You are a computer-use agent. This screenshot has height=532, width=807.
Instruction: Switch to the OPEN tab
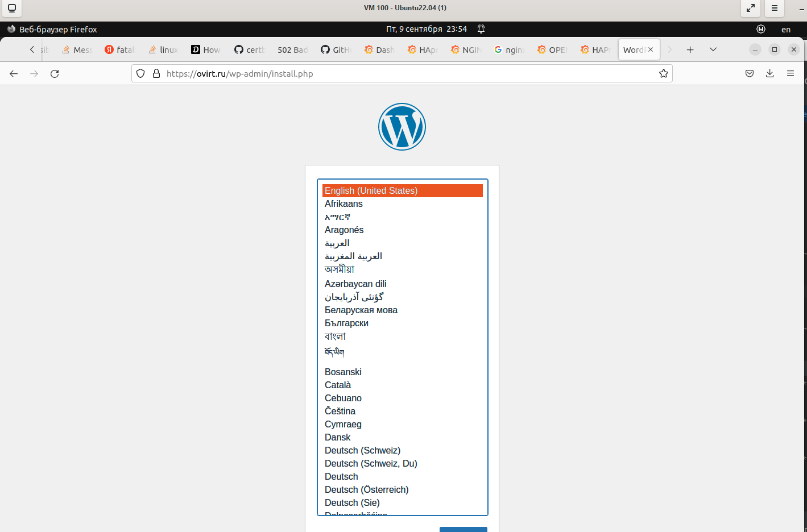pyautogui.click(x=552, y=49)
